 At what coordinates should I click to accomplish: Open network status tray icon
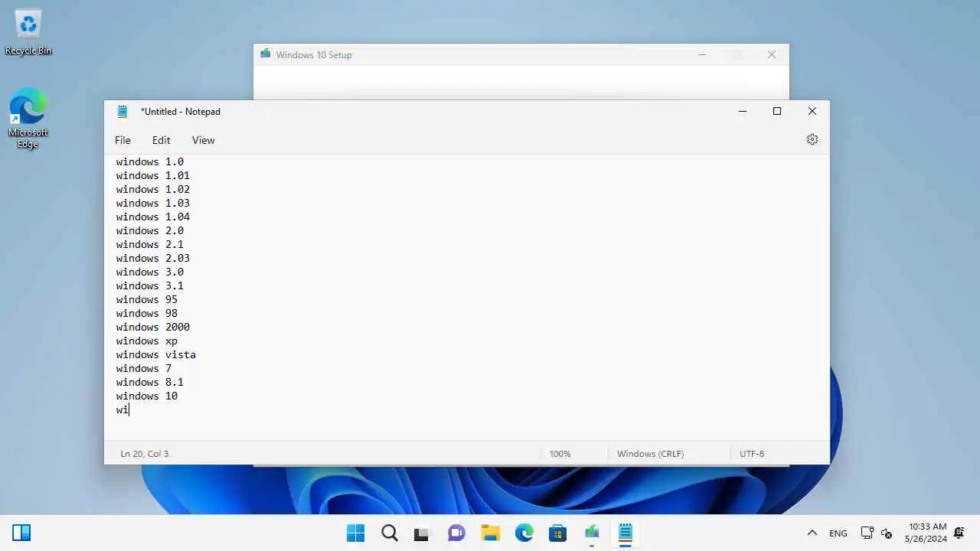pyautogui.click(x=867, y=533)
